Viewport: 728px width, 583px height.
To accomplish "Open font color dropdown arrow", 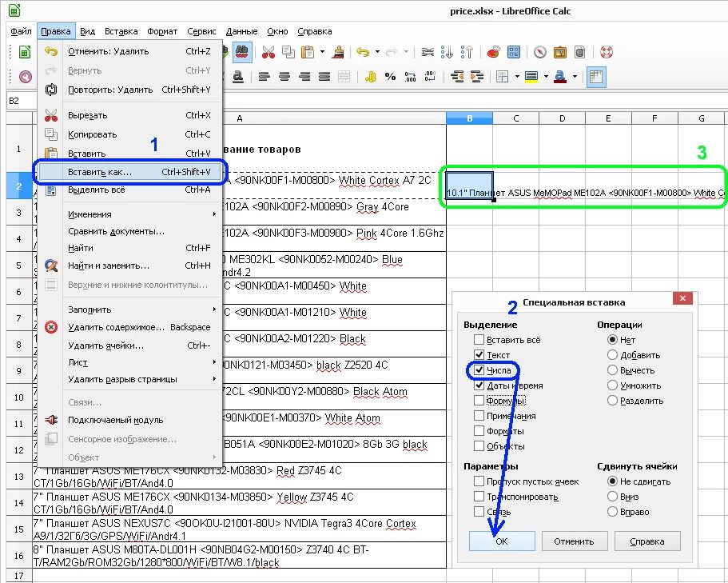I will tap(575, 77).
